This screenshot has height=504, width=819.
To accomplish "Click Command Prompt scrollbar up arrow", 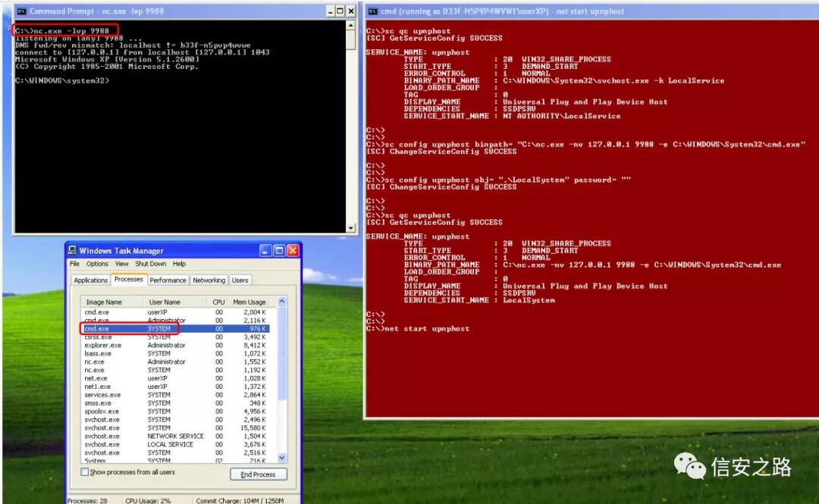I will [x=351, y=25].
